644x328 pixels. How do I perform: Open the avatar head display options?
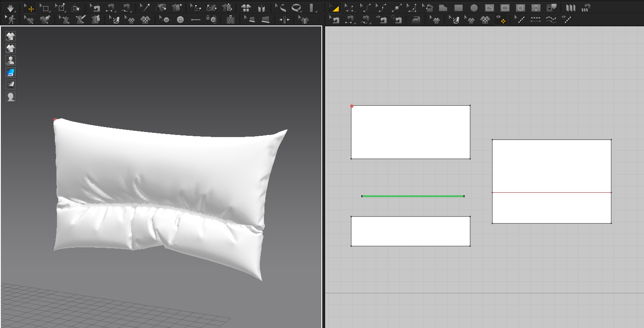10,97
